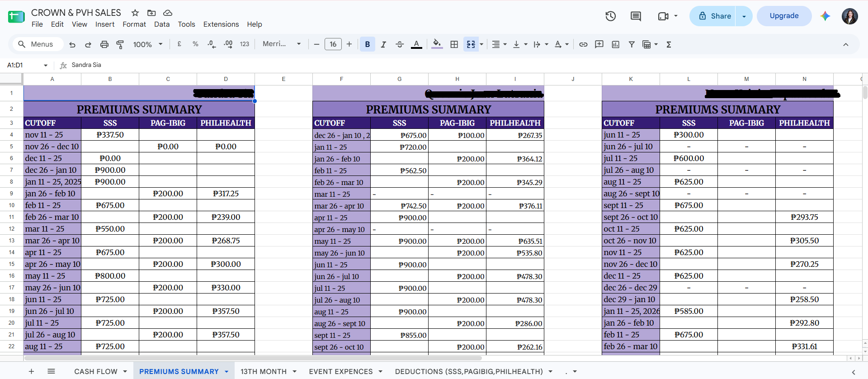
Task: Click the undo arrow icon
Action: (72, 44)
